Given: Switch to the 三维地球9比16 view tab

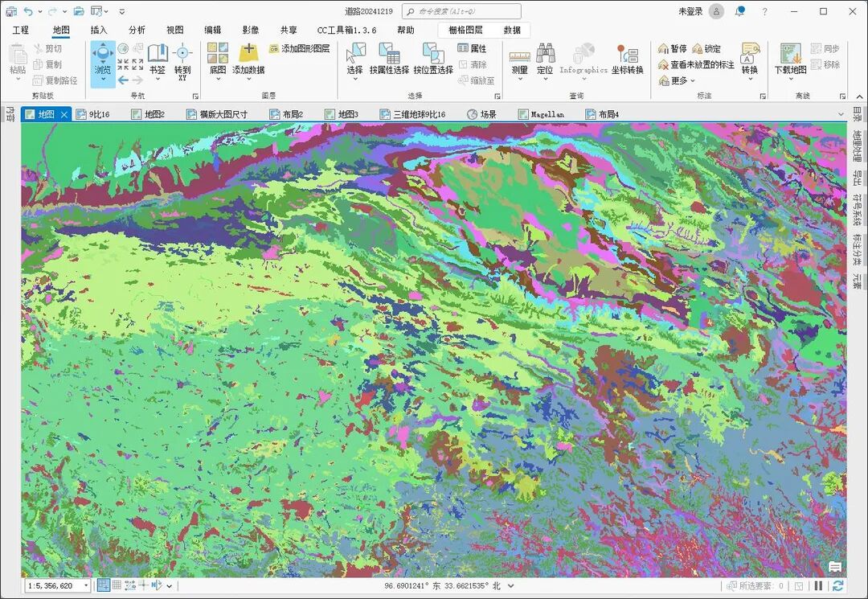Looking at the screenshot, I should (x=412, y=114).
